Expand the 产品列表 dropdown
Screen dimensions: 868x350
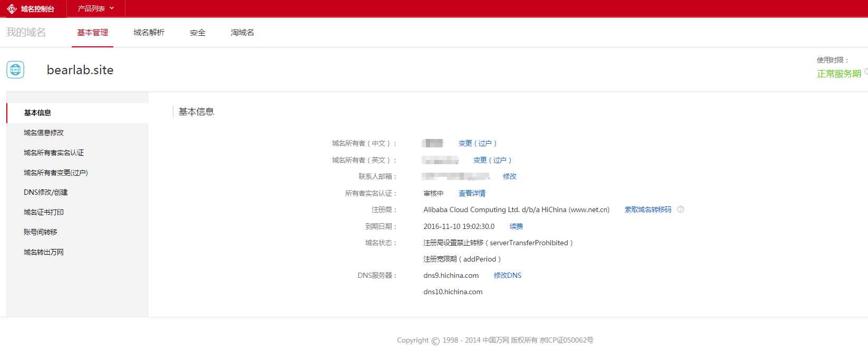(96, 8)
